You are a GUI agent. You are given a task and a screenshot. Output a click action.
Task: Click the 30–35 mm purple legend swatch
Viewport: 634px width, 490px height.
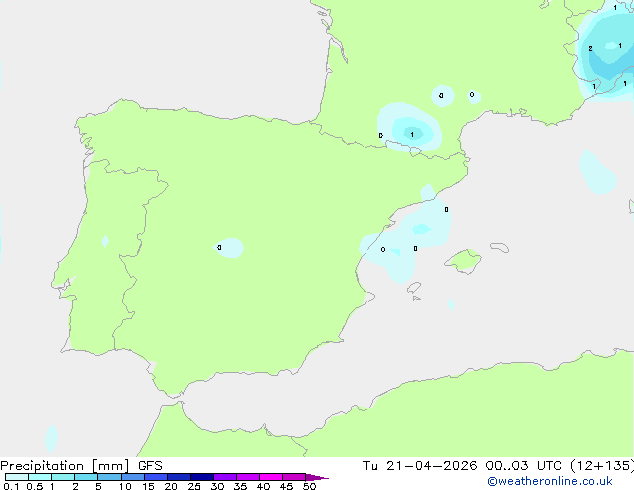pyautogui.click(x=225, y=477)
